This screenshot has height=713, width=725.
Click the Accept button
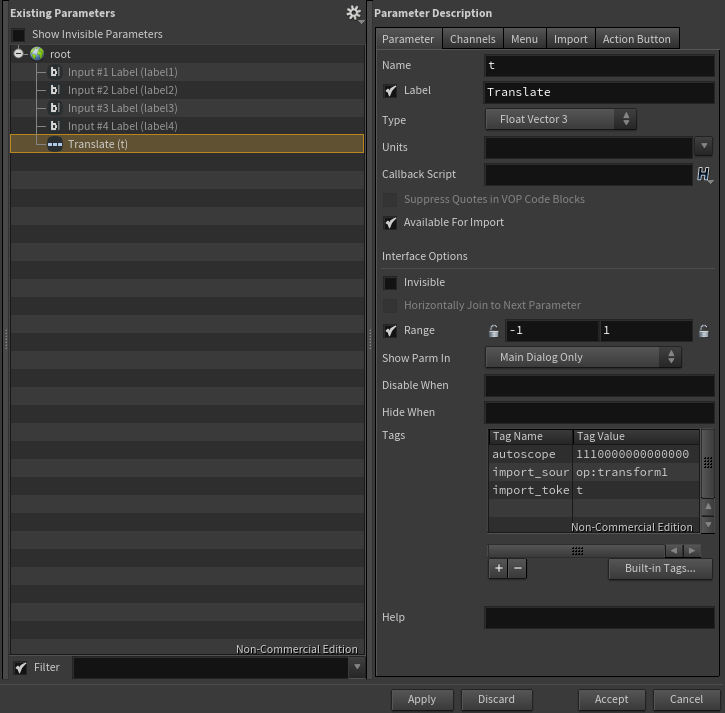point(611,699)
